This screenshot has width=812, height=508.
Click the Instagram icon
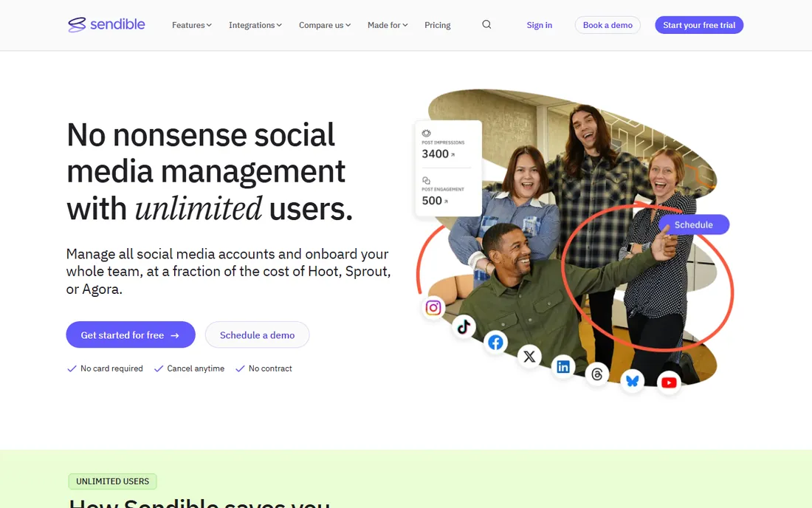433,308
